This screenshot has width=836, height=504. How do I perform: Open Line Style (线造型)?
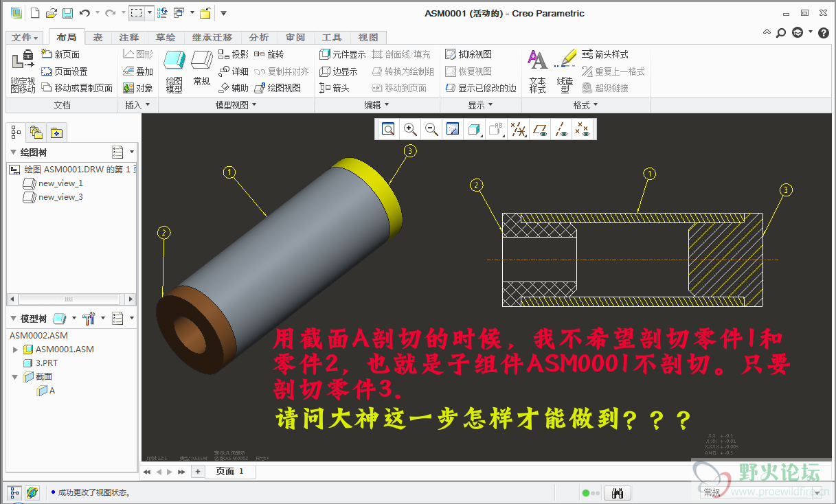click(565, 71)
